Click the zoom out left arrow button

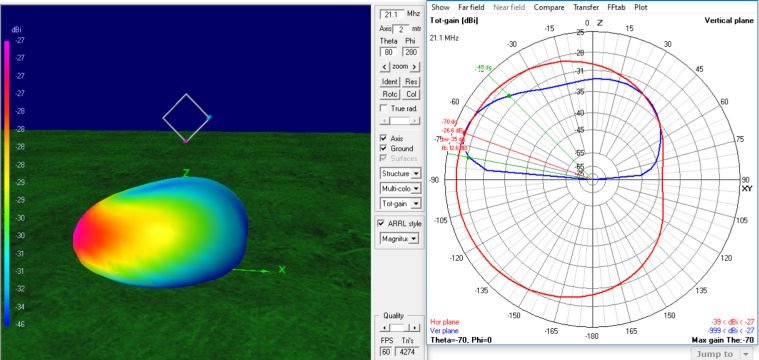384,67
